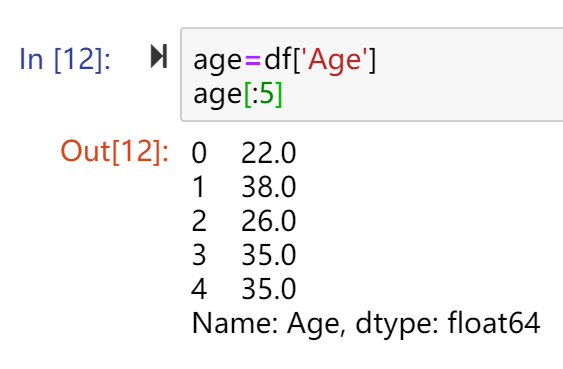Run cell 12 with the run icon

159,56
